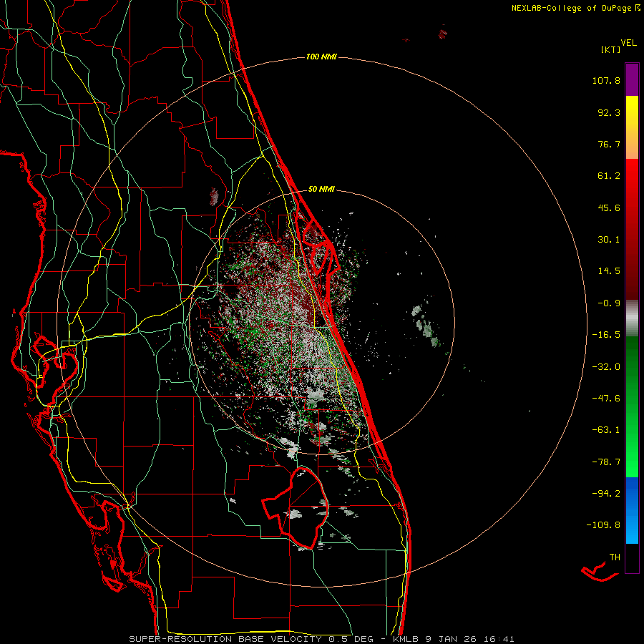Click the Lake Okeechobee outline on map

point(296,508)
